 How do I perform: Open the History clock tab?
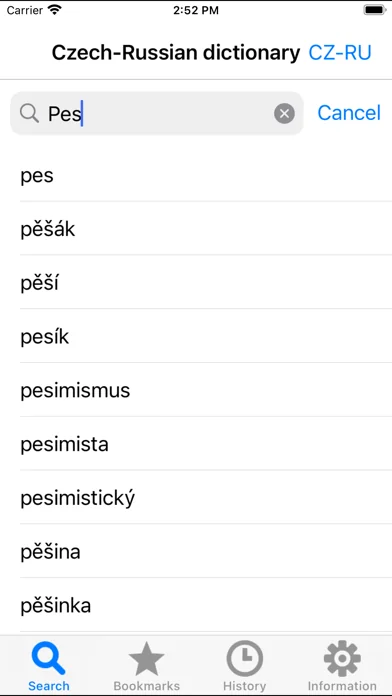click(245, 666)
